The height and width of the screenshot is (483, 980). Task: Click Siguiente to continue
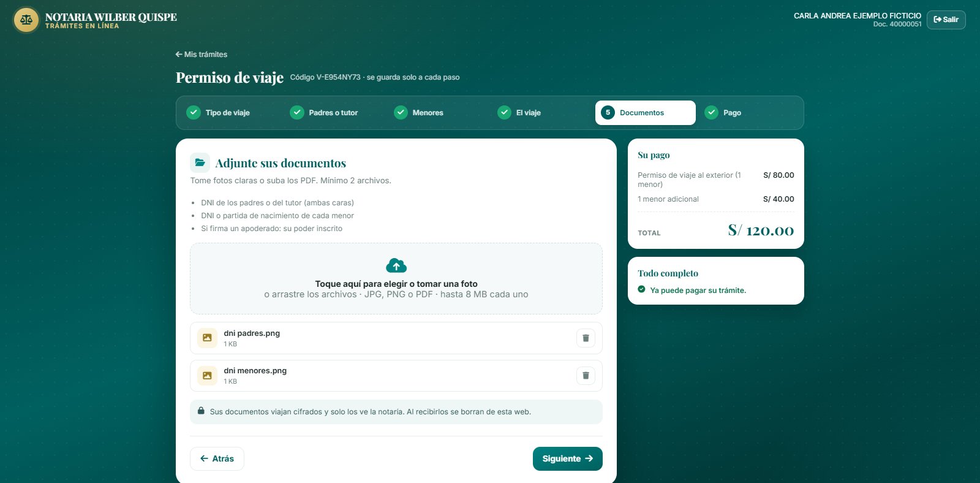pyautogui.click(x=568, y=458)
